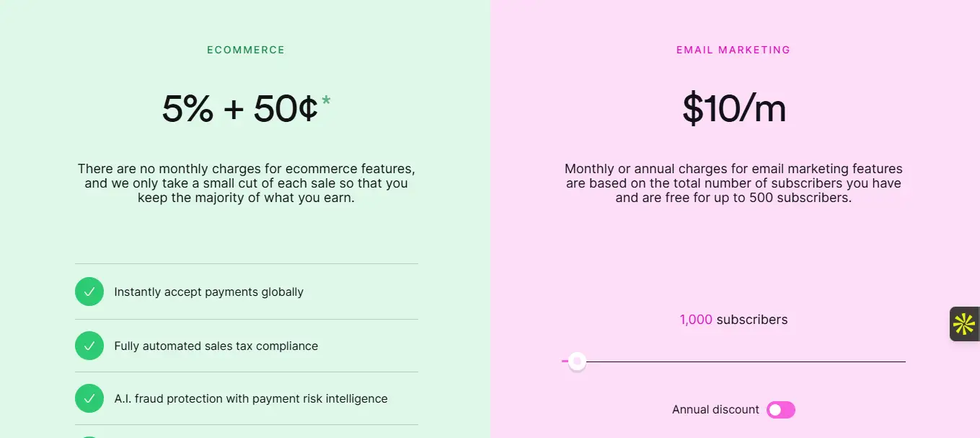This screenshot has width=980, height=438.
Task: Click the word "subscribers" above the slider
Action: point(752,320)
